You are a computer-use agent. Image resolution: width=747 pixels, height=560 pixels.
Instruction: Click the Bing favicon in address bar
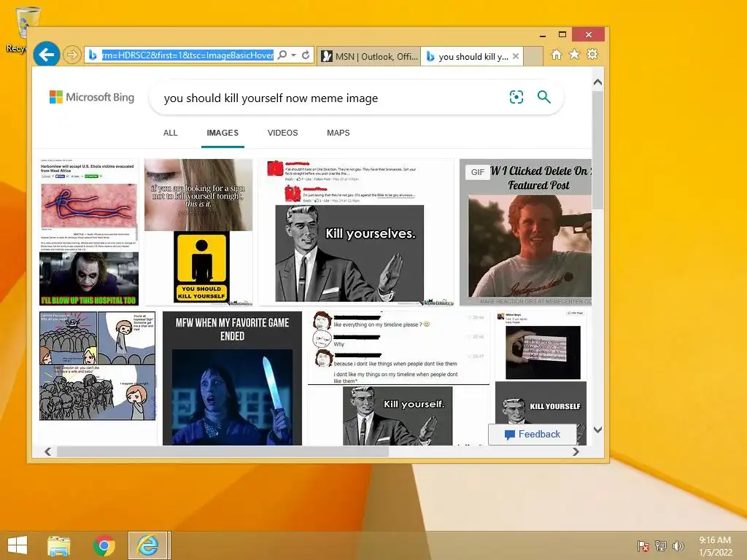pyautogui.click(x=93, y=55)
